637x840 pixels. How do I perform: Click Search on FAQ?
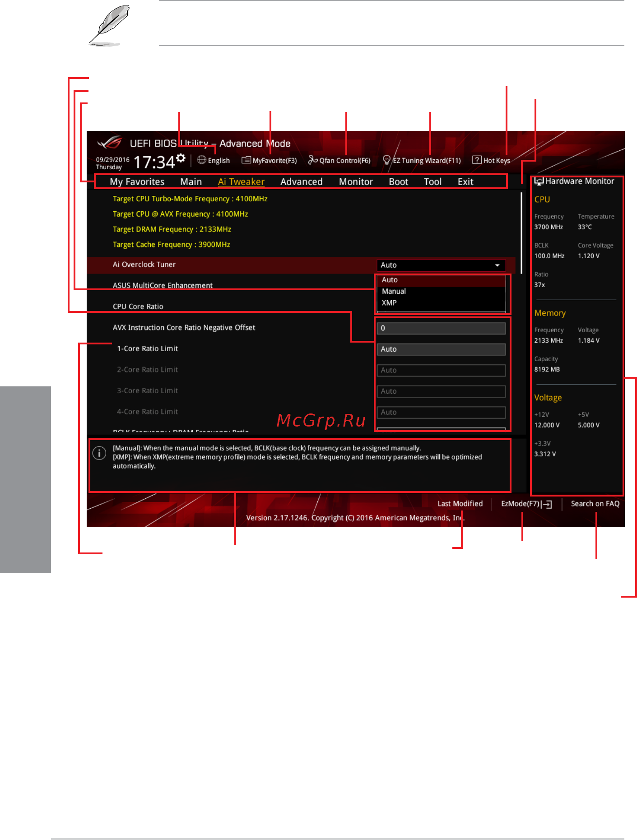pos(595,504)
